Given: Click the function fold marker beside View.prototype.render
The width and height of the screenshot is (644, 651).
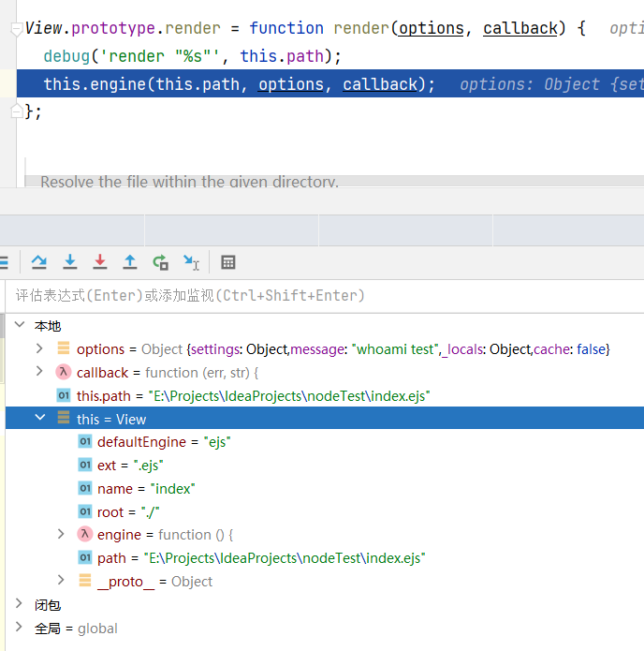Looking at the screenshot, I should 16,29.
